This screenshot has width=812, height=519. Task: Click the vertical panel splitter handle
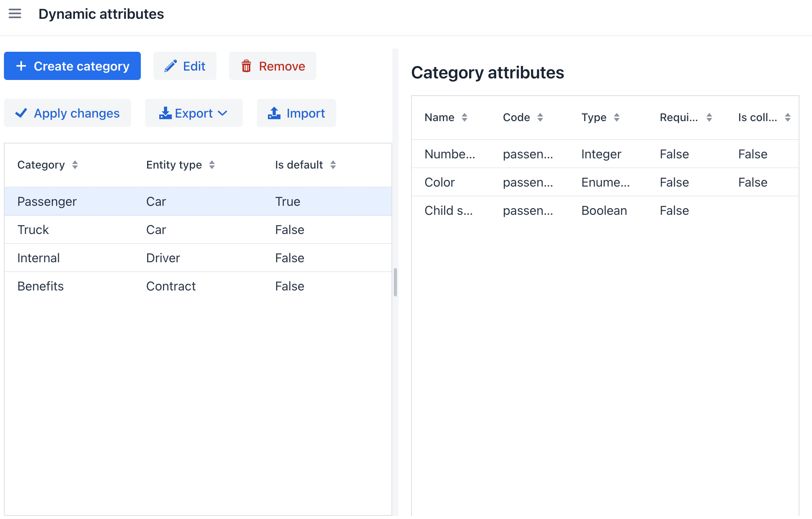coord(395,282)
